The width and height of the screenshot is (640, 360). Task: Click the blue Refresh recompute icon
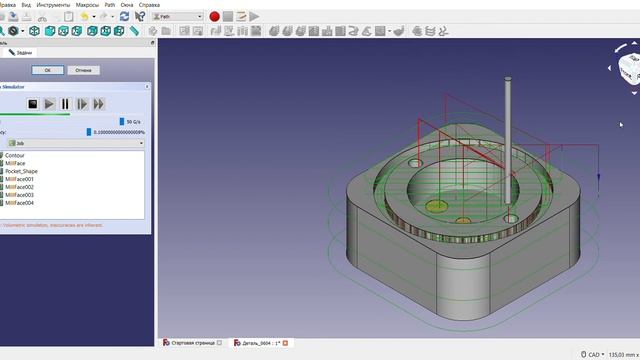pos(124,17)
